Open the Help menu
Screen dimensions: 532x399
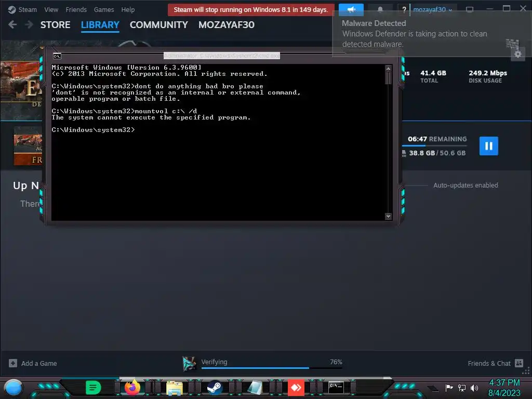pos(128,10)
